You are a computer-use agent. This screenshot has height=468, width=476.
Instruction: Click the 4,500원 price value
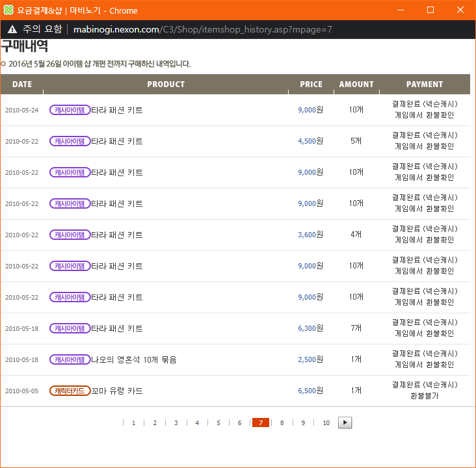pos(311,141)
